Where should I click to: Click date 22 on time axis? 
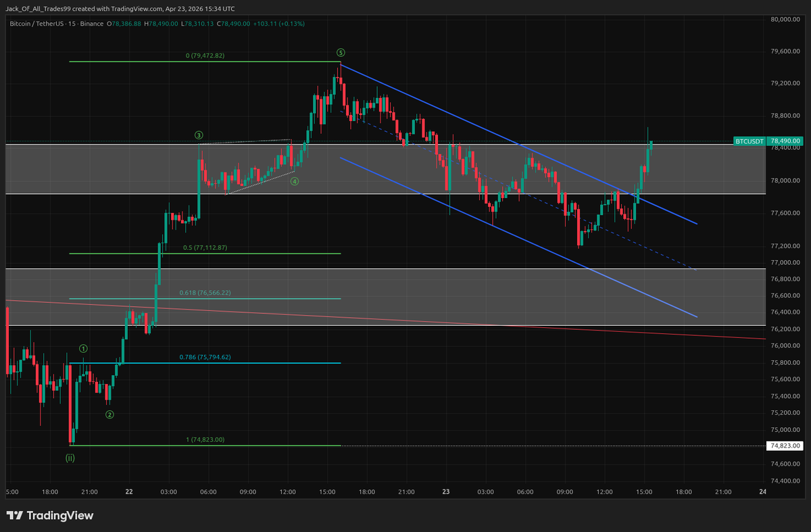tap(130, 491)
